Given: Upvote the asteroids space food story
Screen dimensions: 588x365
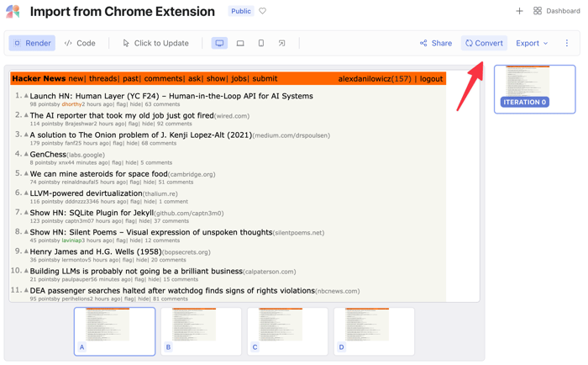Looking at the screenshot, I should click(x=26, y=173).
